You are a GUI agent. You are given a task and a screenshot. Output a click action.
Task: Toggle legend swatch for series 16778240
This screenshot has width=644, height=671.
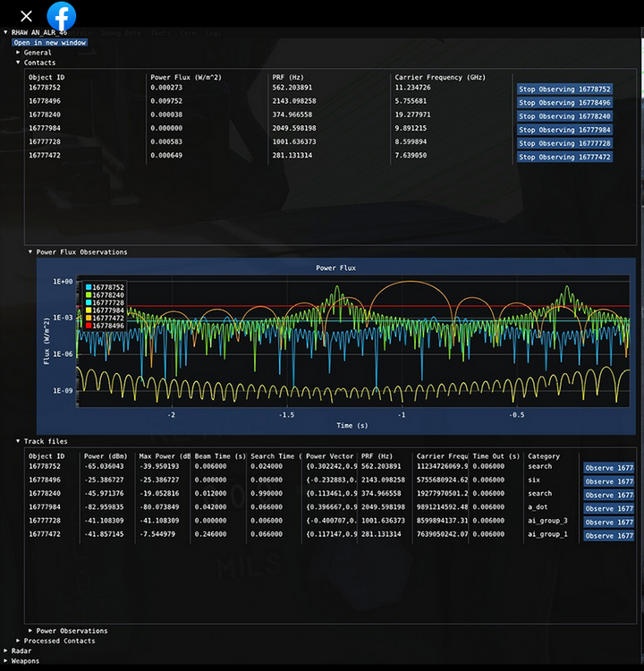pos(89,295)
